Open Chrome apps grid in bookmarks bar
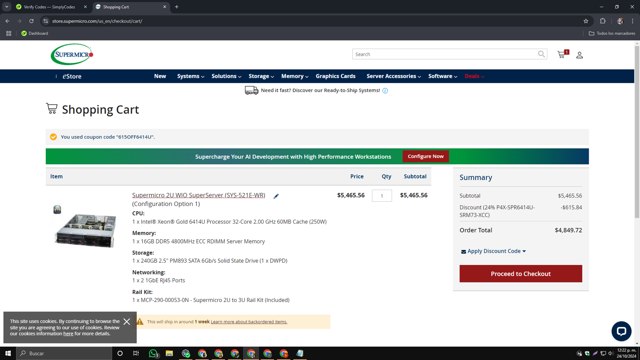The width and height of the screenshot is (640, 360). [9, 33]
